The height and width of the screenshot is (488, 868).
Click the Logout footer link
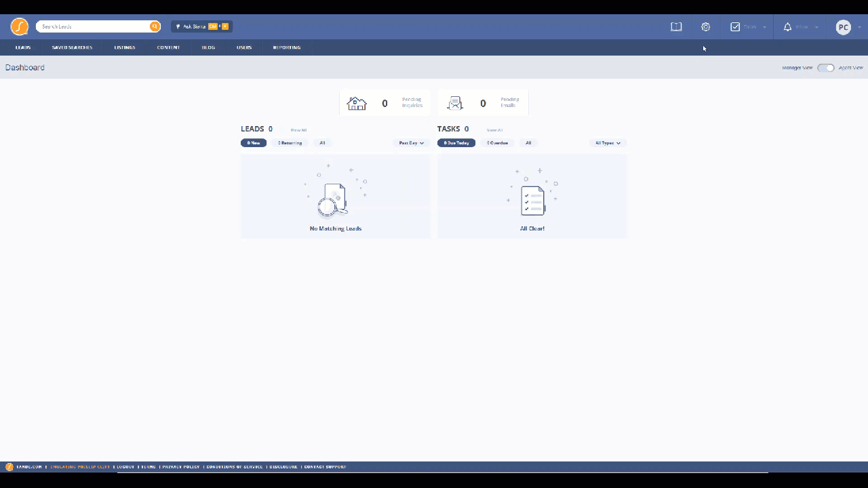(x=125, y=467)
